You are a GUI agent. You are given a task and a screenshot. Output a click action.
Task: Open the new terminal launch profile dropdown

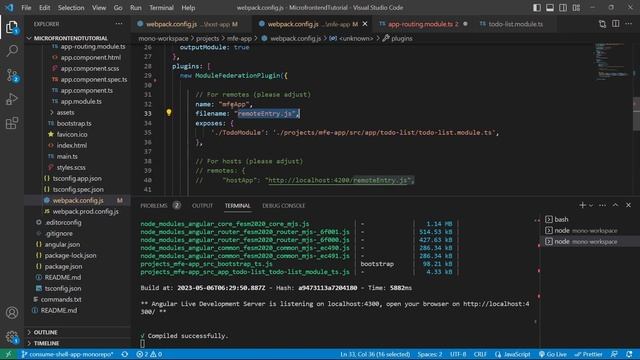[591, 205]
